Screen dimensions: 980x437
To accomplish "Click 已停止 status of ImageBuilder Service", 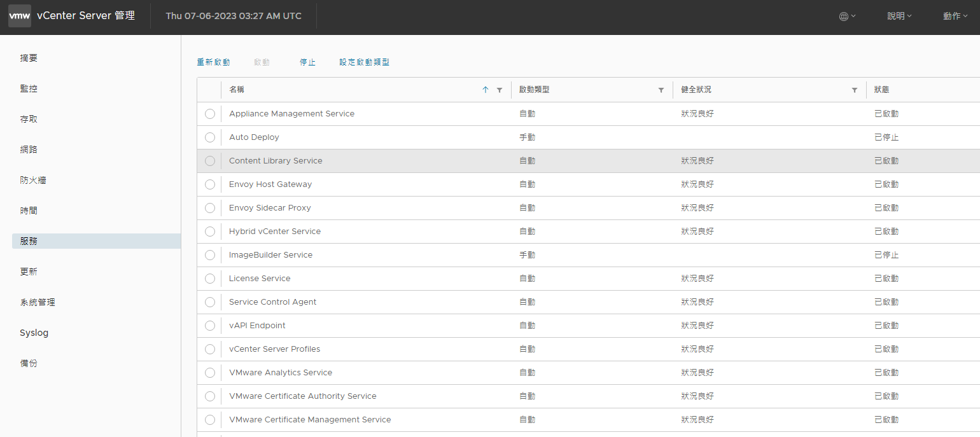I will coord(886,255).
